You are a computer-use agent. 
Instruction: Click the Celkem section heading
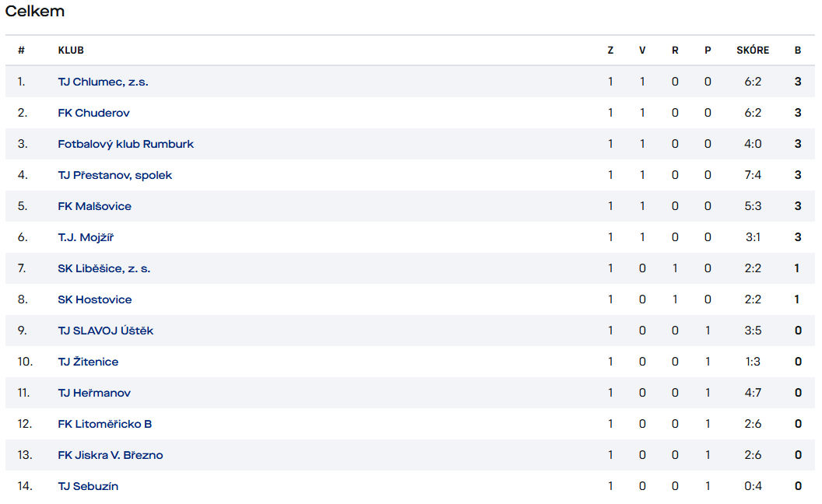pyautogui.click(x=34, y=11)
